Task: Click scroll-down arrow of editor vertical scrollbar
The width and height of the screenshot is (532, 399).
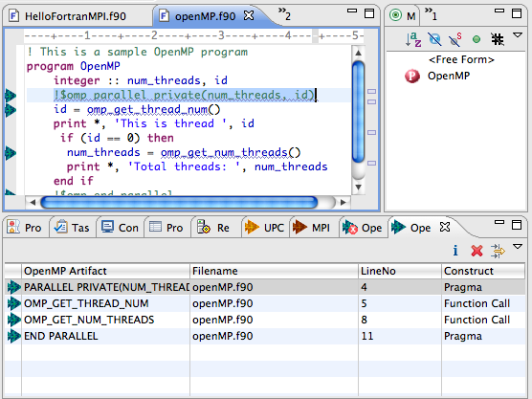Action: (x=358, y=187)
